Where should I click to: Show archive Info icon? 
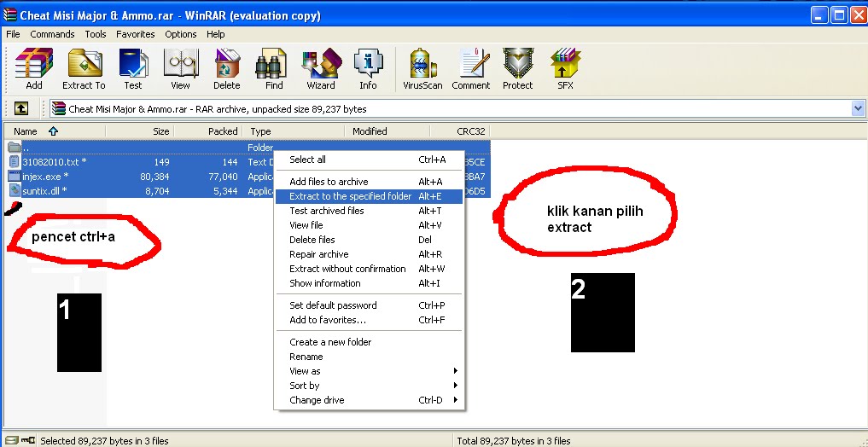pos(368,62)
